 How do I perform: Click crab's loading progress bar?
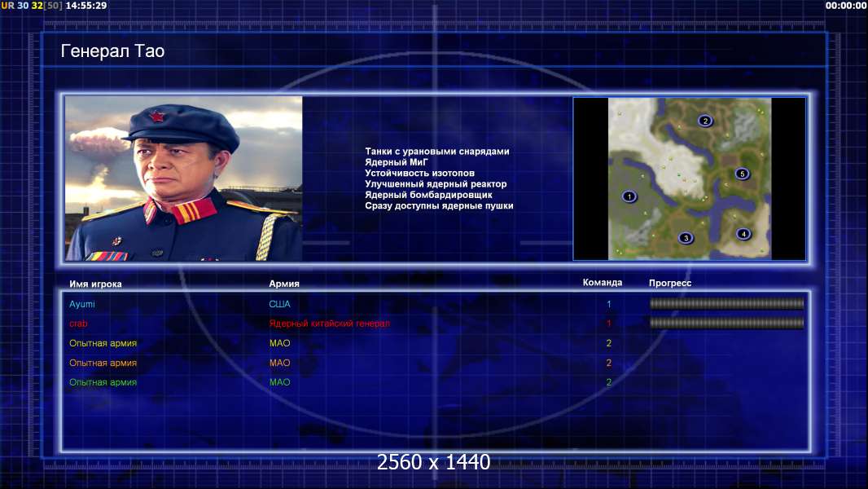coord(726,323)
